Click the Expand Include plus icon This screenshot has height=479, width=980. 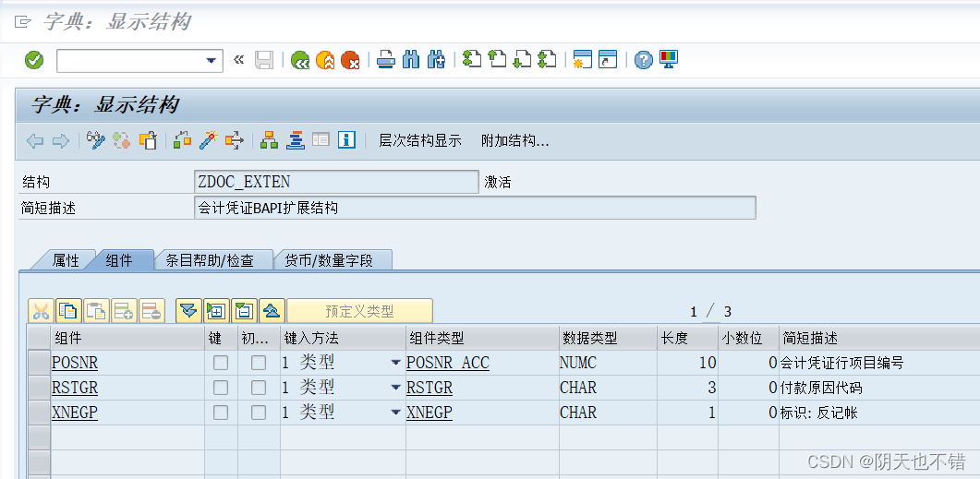point(216,310)
